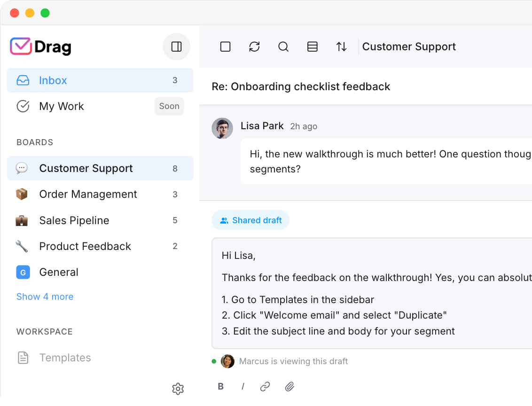Click the Soon badge next to My Work
The image size is (532, 406).
click(169, 106)
